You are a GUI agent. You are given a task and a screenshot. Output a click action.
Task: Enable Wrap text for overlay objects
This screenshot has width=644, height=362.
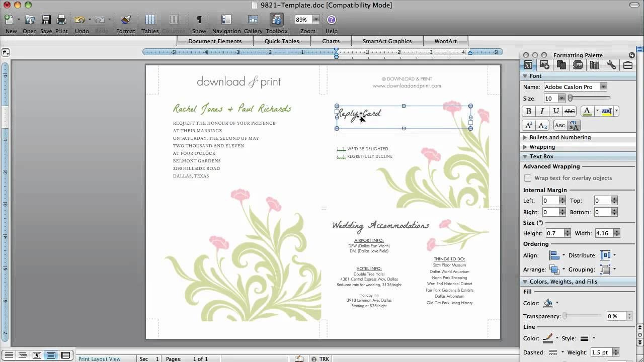coord(528,177)
